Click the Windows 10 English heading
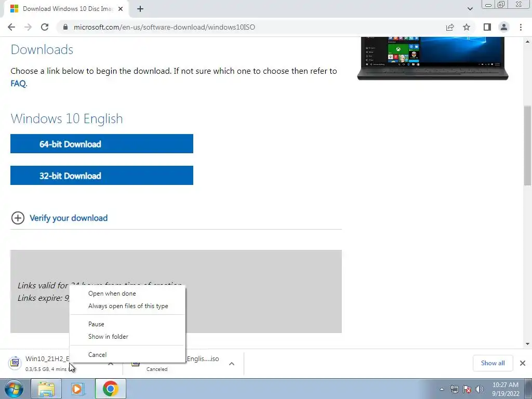 pos(67,118)
